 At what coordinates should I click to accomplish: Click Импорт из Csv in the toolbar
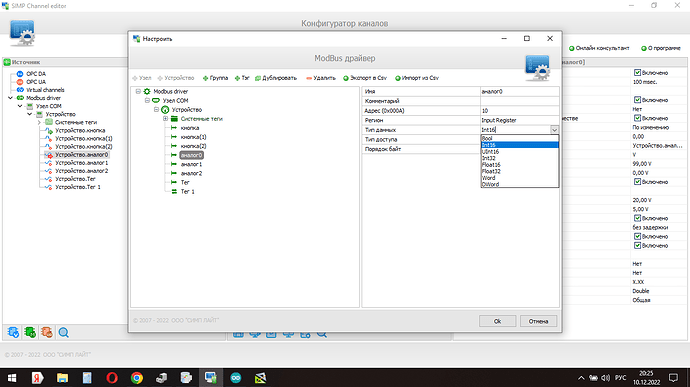point(417,78)
